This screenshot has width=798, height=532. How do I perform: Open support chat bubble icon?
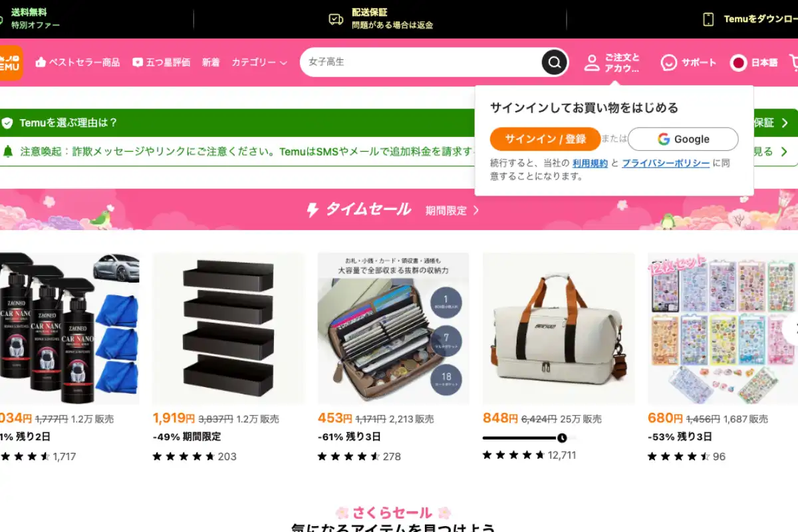pyautogui.click(x=668, y=63)
